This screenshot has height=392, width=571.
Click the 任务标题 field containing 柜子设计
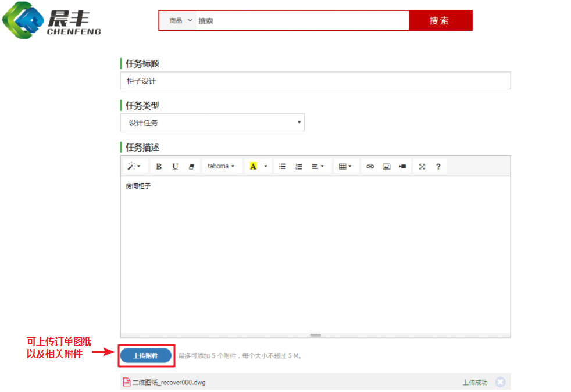(315, 81)
